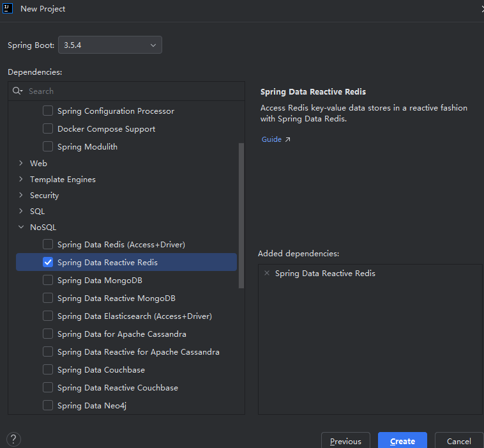Select the Spring Data Couchbase row label
The image size is (484, 448).
[x=102, y=370]
